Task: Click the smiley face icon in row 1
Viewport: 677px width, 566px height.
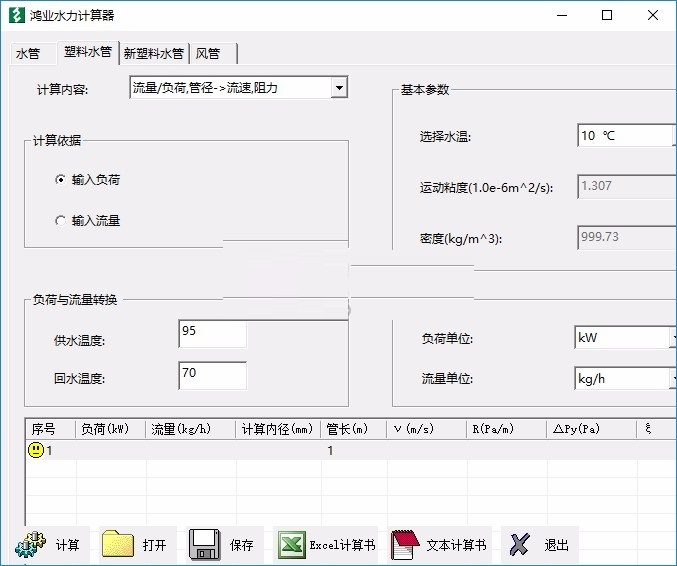Action: click(36, 450)
